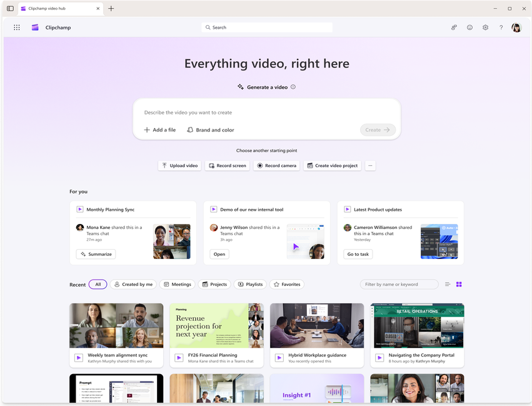This screenshot has width=532, height=406.
Task: Click Go to task on Product updates card
Action: pyautogui.click(x=358, y=254)
